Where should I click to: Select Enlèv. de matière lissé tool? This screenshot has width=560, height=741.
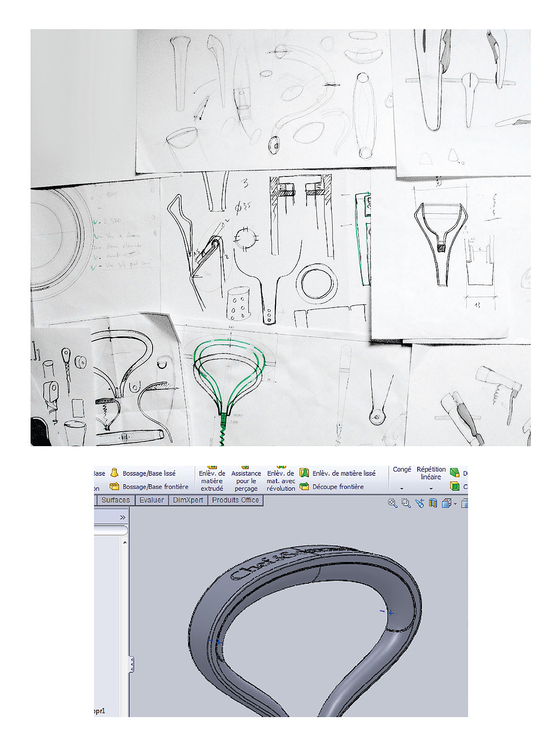coord(338,473)
